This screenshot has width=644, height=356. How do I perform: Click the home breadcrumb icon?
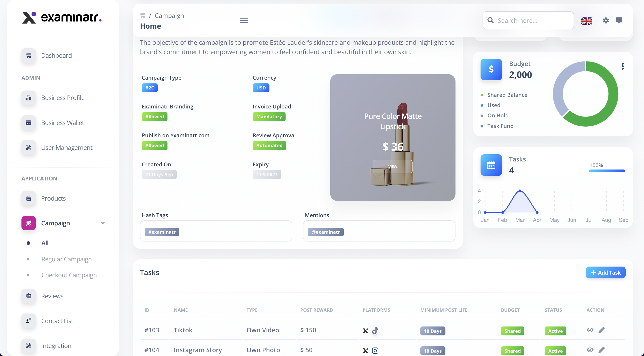pos(143,15)
